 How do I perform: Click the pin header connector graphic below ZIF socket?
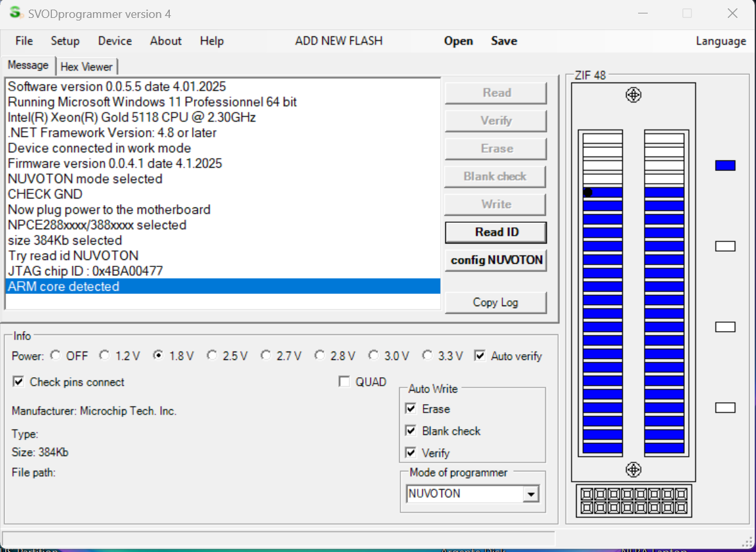633,501
